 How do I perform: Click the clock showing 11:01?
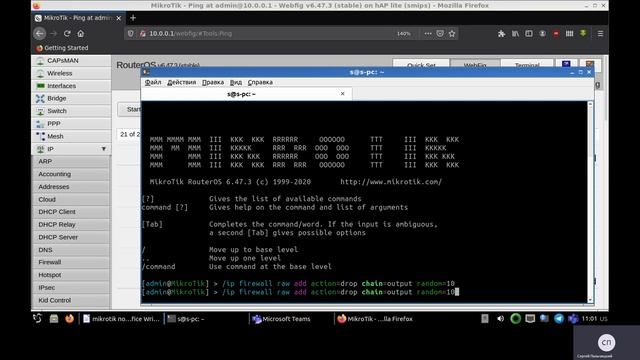point(589,319)
